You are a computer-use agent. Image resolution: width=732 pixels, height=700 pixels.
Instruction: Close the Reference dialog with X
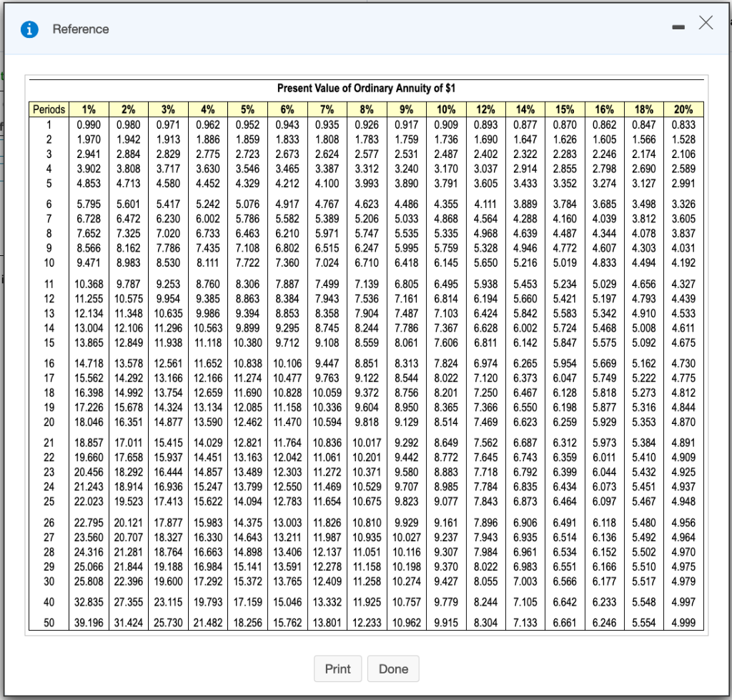coord(706,22)
